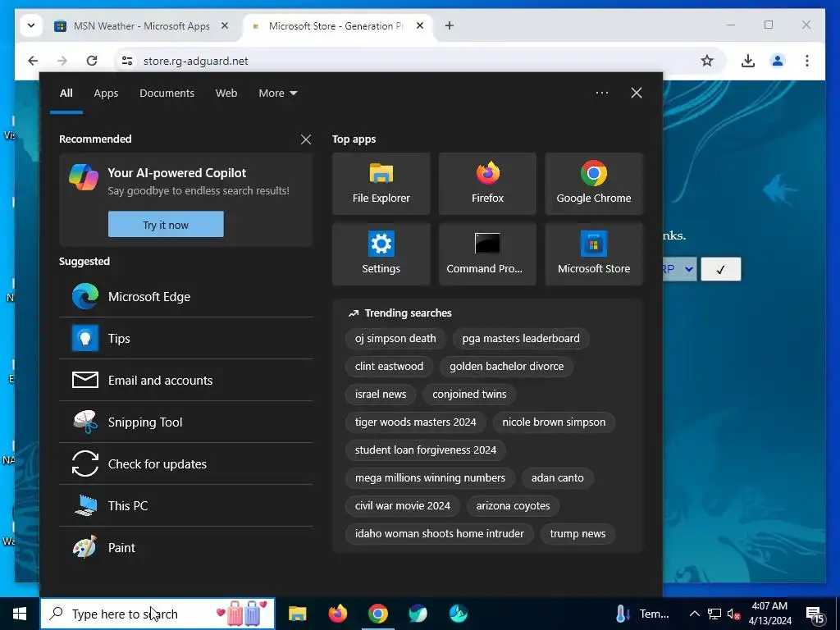Screen dimensions: 840x630
Task: Launch Paint from Suggested list
Action: tap(186, 547)
